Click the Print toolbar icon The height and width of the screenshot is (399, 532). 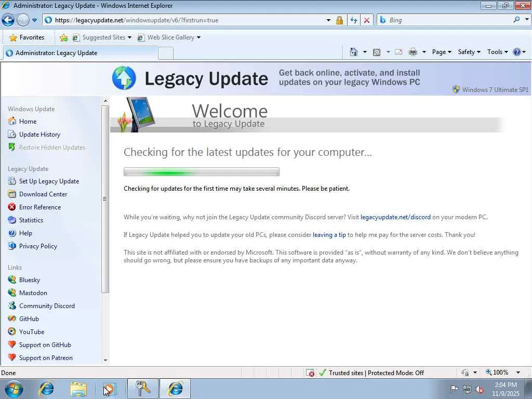click(x=413, y=52)
